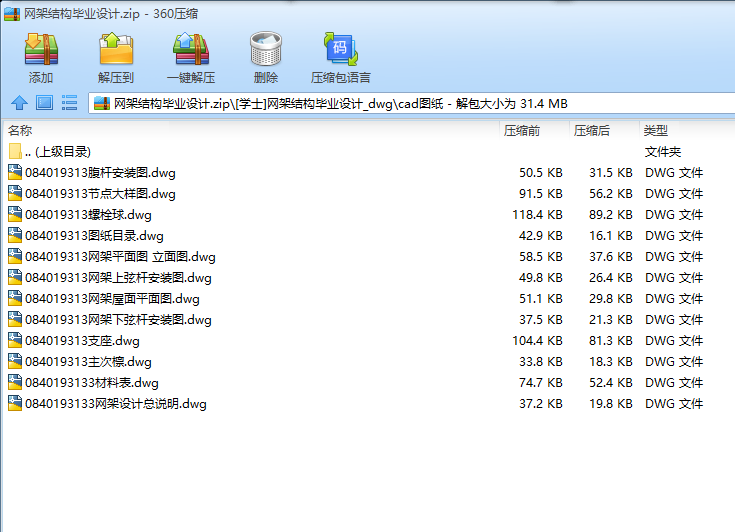Screen dimensions: 735x532
Task: Click the DWG icon beside 支座.dwg
Action: [x=15, y=340]
